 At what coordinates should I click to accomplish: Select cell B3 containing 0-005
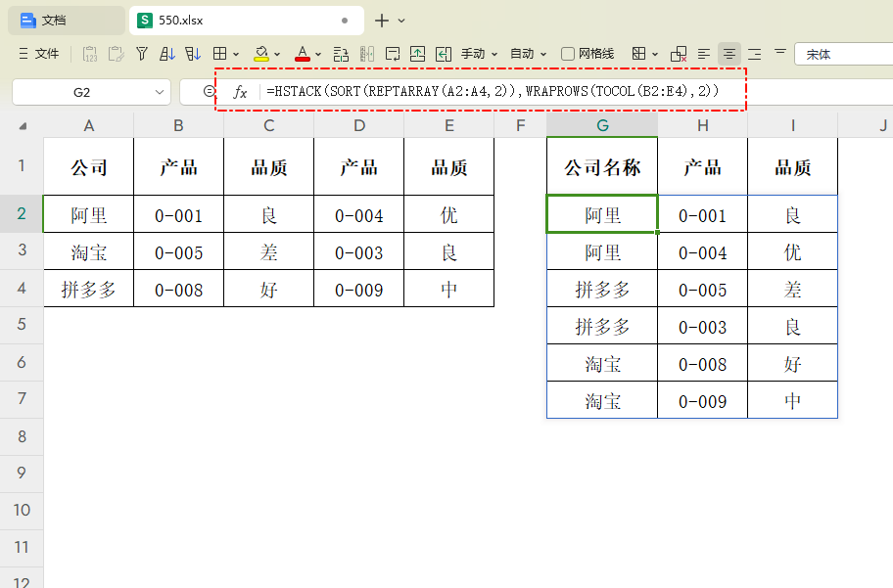[179, 251]
